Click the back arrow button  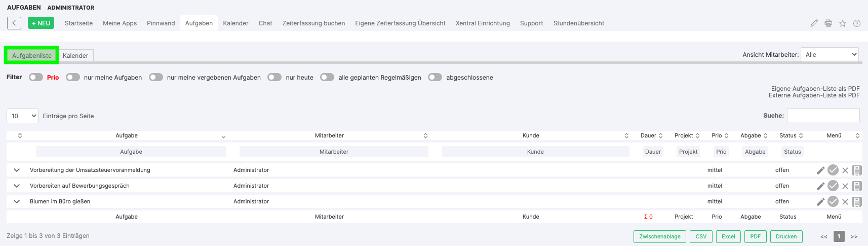click(x=14, y=23)
